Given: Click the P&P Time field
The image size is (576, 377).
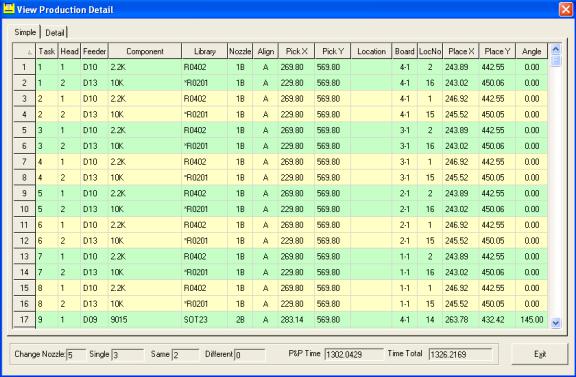Looking at the screenshot, I should (x=354, y=354).
